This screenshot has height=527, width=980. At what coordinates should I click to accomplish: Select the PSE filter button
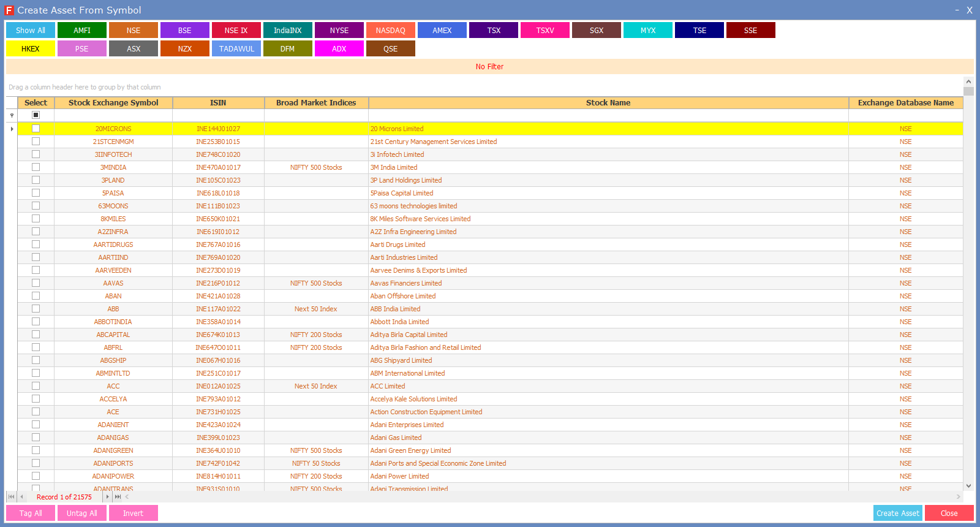pos(82,48)
